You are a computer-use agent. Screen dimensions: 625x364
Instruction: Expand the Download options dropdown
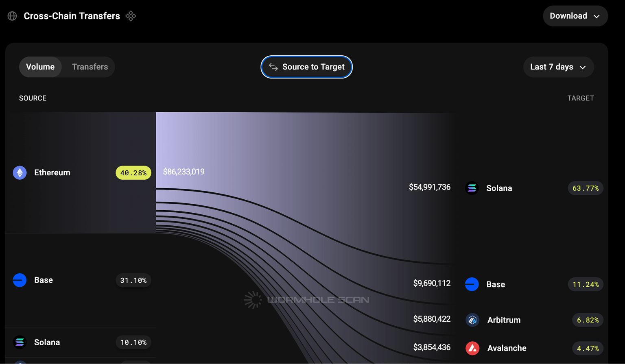pos(575,16)
